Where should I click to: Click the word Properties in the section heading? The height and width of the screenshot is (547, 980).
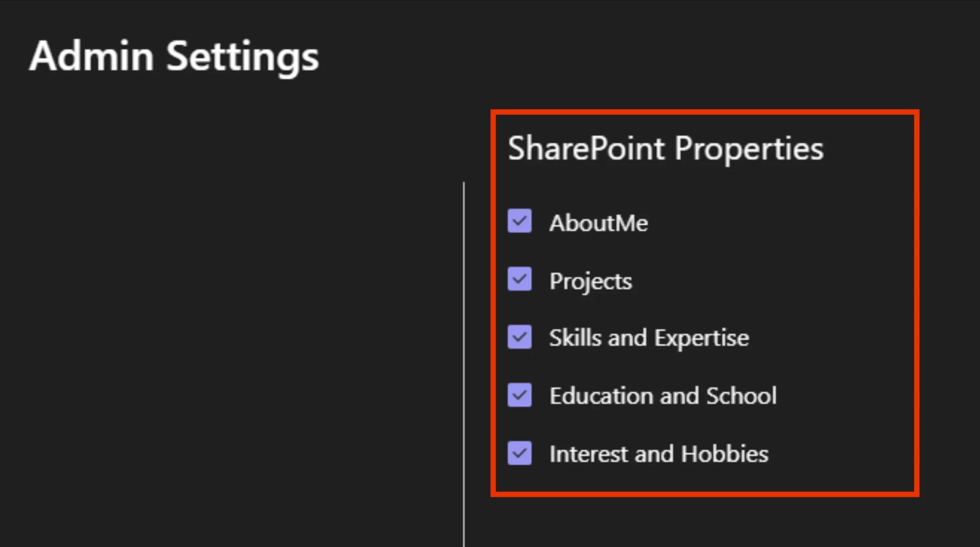(x=749, y=149)
